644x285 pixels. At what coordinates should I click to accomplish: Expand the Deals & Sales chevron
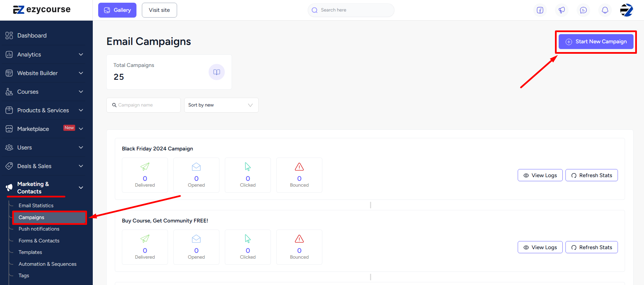click(x=81, y=166)
